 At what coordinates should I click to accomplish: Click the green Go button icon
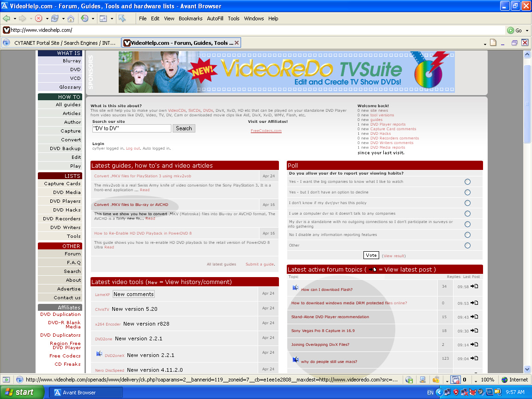click(510, 30)
